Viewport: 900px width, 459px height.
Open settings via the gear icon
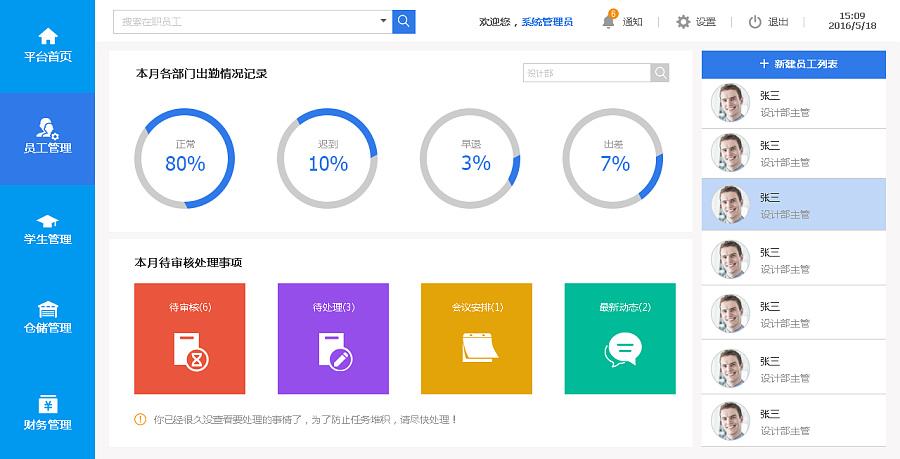pos(683,22)
